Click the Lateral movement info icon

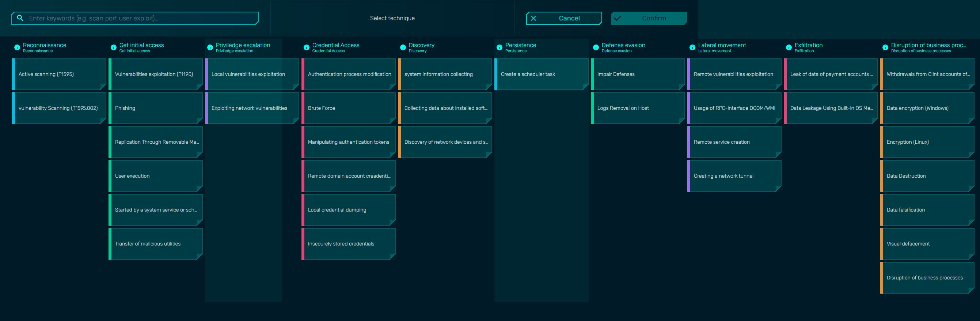692,47
